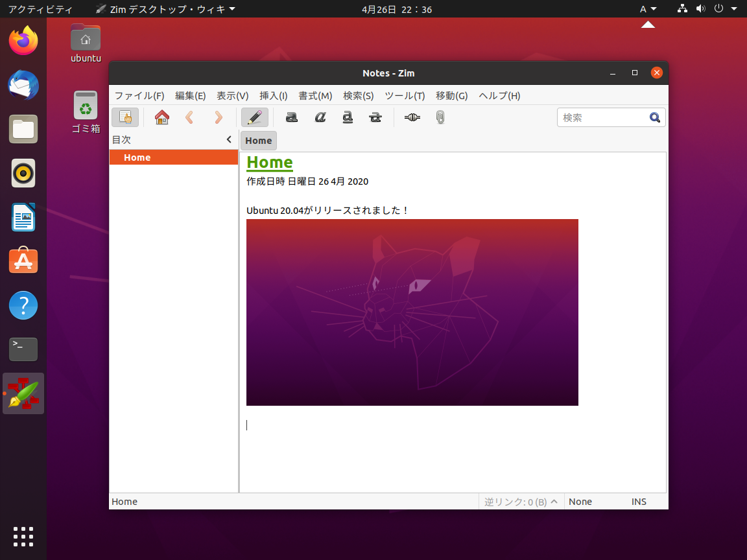747x560 pixels.
Task: Open the 挿入(I) menu
Action: (x=274, y=96)
